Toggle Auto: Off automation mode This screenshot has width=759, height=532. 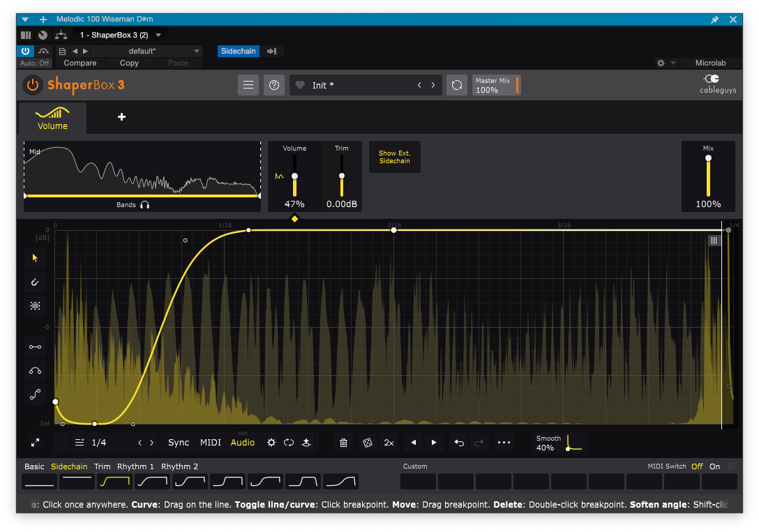pos(34,63)
